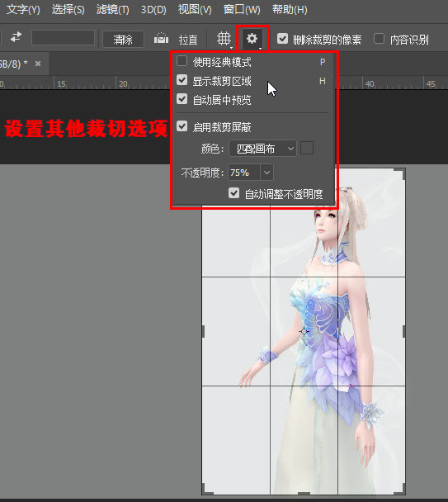Open the 3D(D) menu
Screen dimensions: 448x502
click(153, 10)
